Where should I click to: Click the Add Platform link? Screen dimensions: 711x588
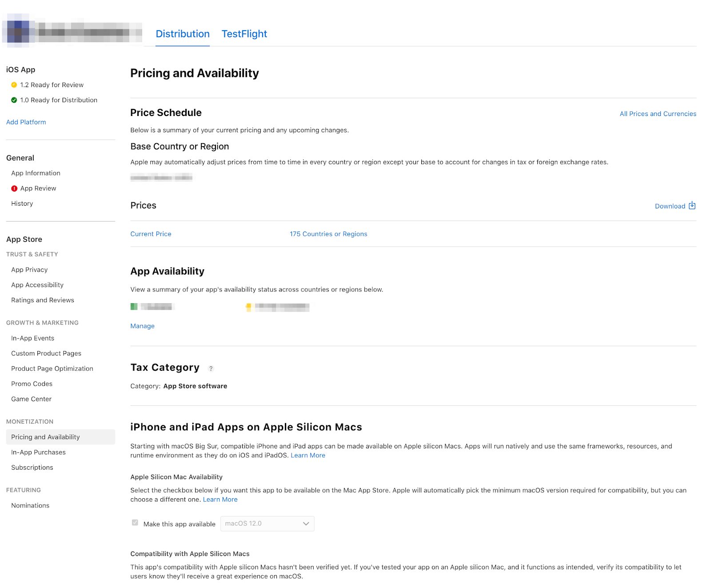coord(26,122)
